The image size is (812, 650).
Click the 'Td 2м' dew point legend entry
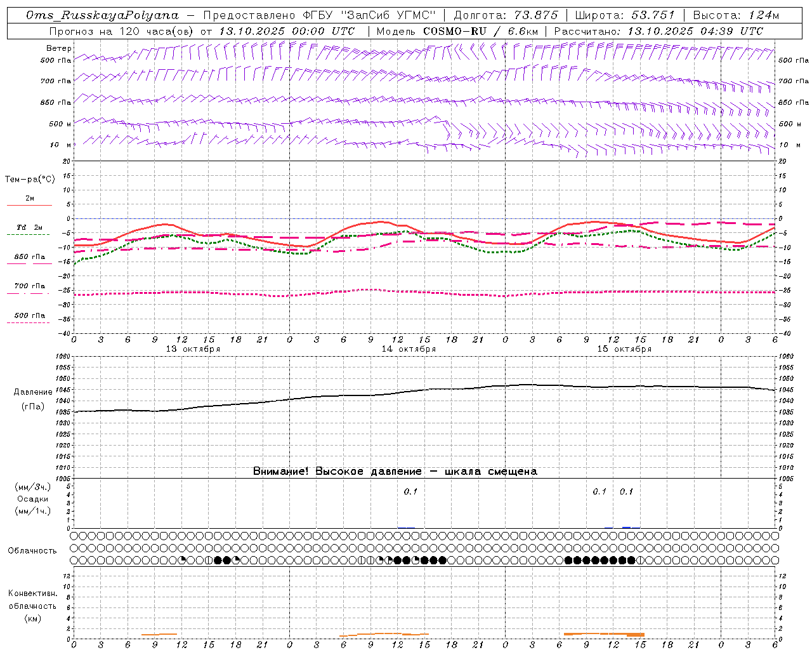29,227
